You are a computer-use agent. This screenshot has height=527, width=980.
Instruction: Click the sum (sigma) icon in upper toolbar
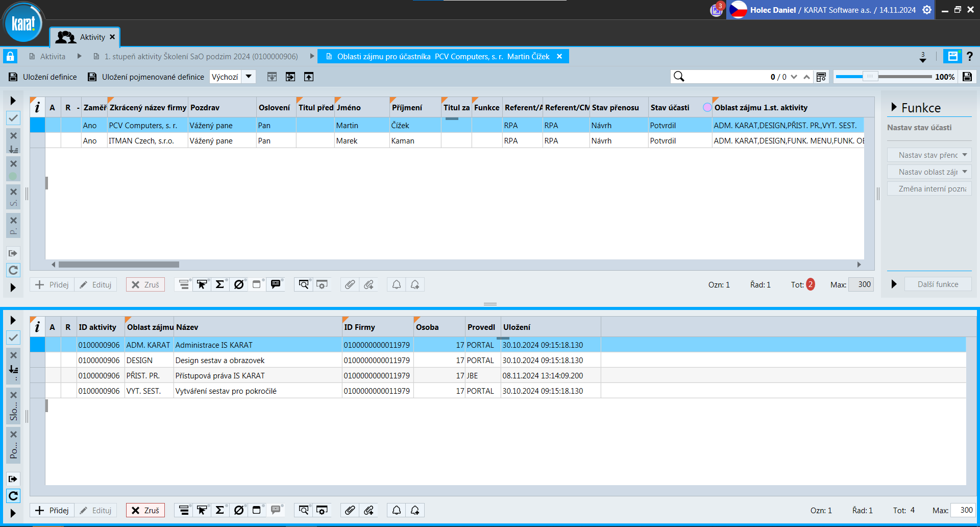click(x=220, y=284)
